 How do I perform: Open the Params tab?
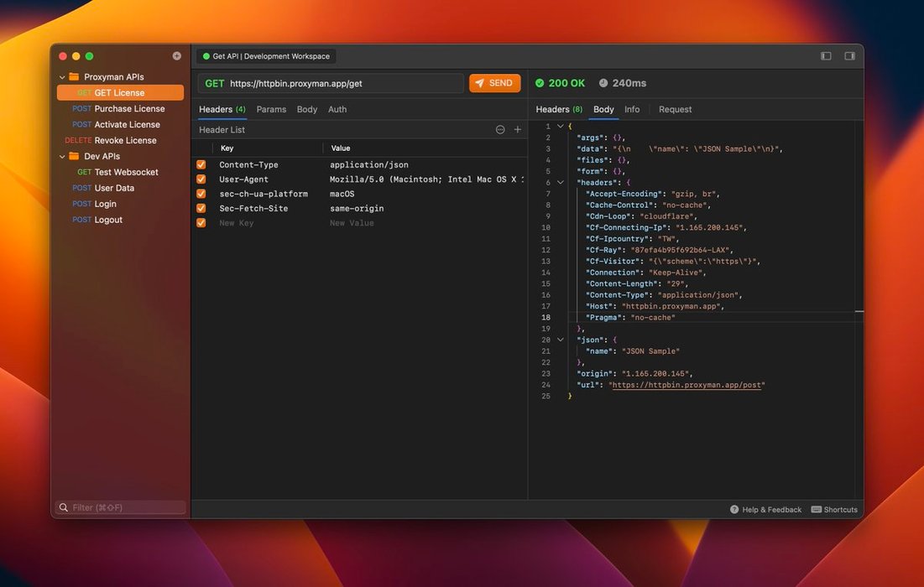(271, 110)
